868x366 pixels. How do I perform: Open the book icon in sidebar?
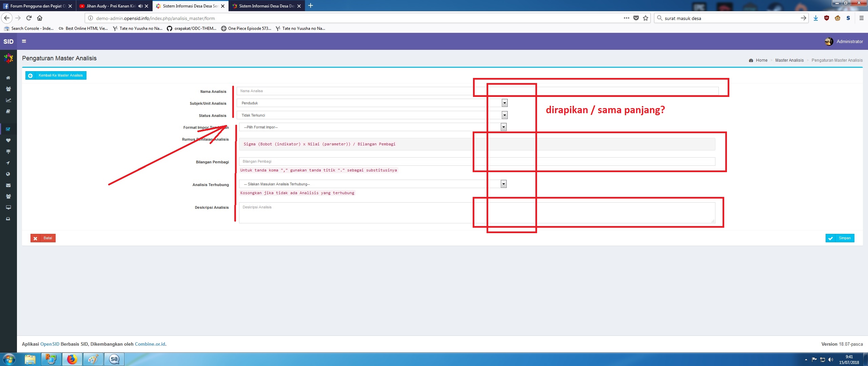[x=8, y=111]
